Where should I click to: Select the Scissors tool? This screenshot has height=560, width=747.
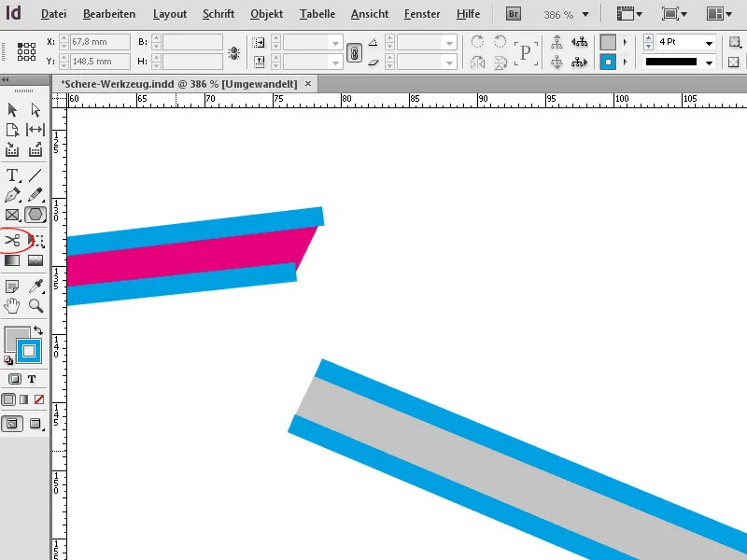pyautogui.click(x=12, y=240)
